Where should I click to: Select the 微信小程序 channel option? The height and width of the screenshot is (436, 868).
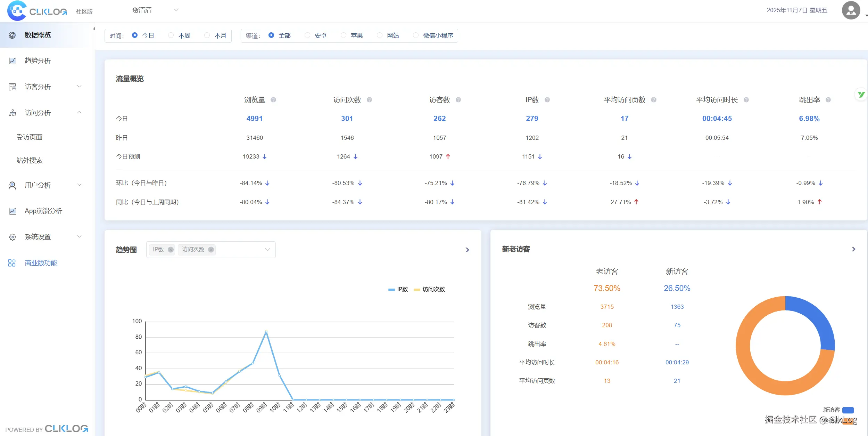tap(416, 35)
